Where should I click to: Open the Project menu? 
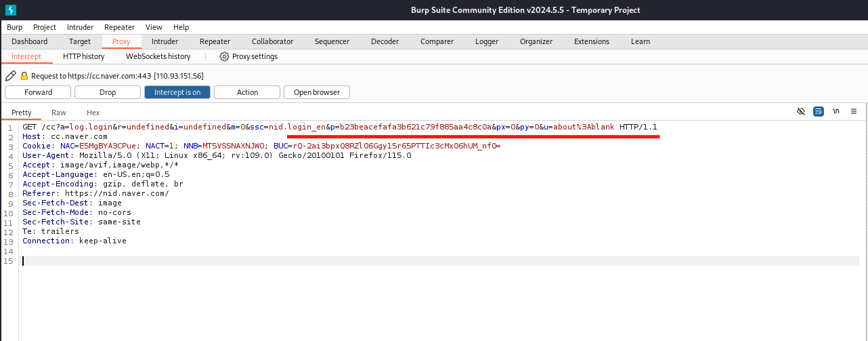click(x=45, y=27)
